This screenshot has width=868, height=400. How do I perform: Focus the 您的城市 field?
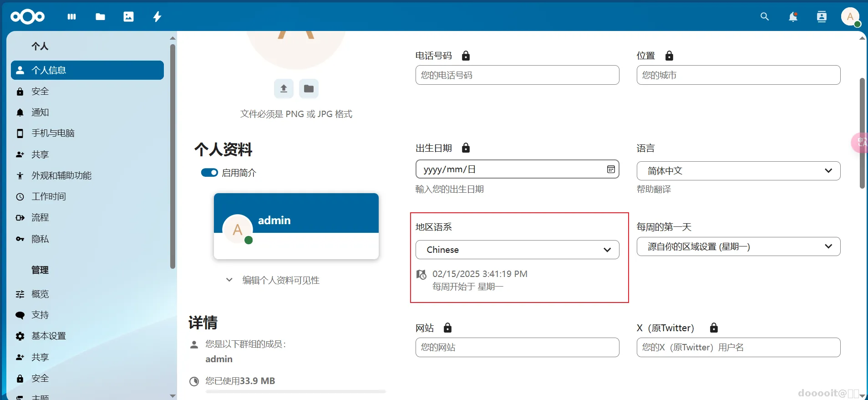click(738, 75)
